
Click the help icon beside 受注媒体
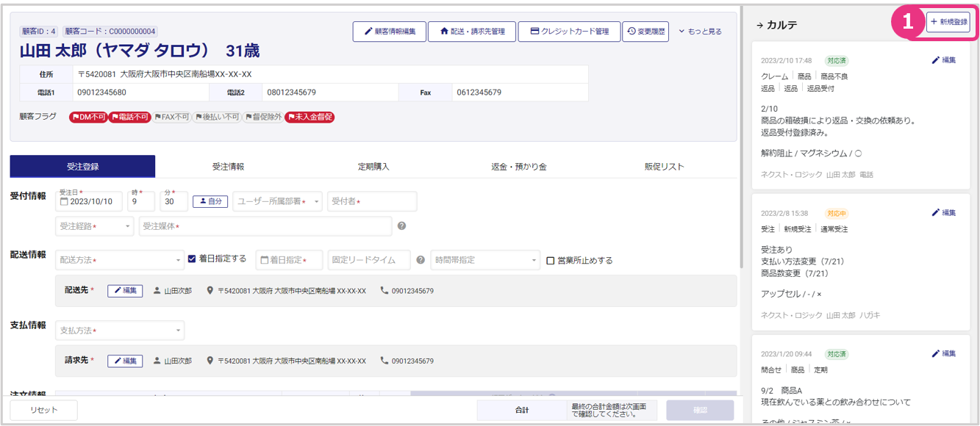click(x=401, y=226)
